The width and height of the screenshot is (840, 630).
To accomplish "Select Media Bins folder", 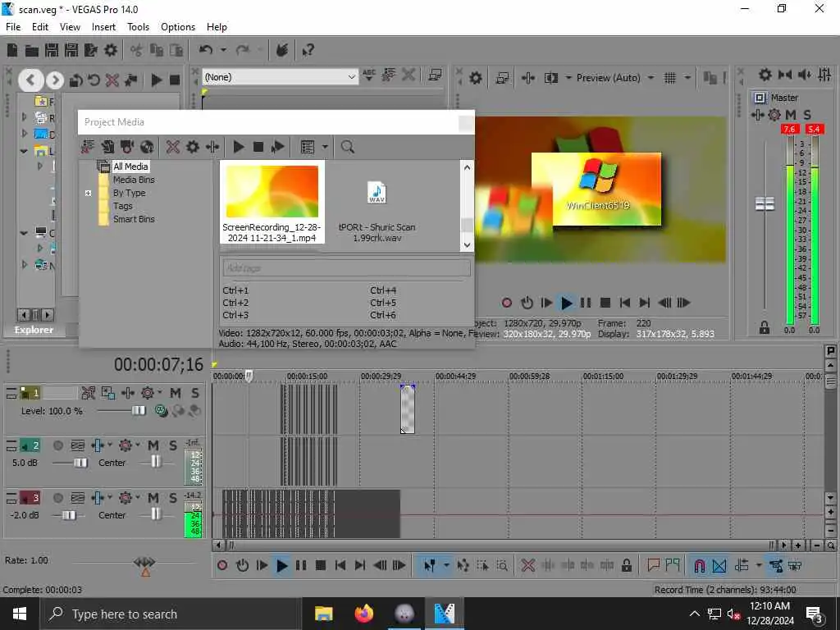I will pos(134,180).
